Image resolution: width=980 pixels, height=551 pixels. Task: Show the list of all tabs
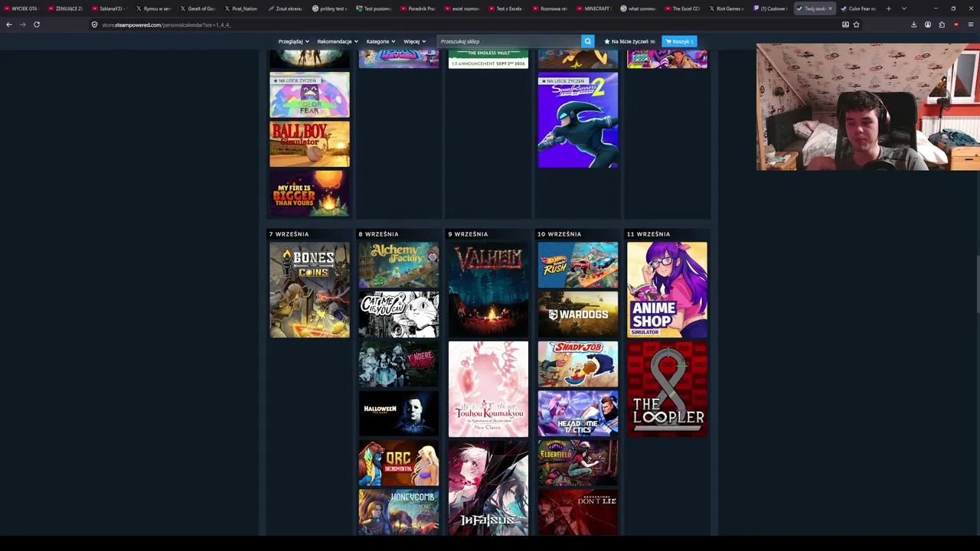click(x=903, y=8)
